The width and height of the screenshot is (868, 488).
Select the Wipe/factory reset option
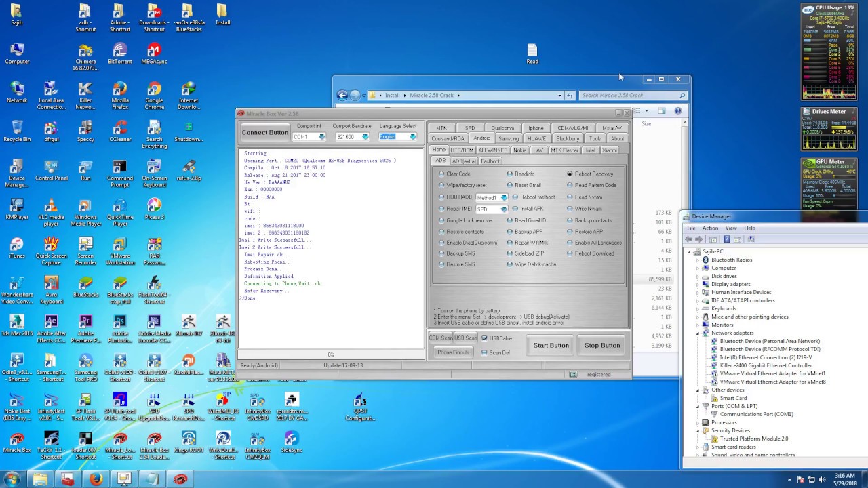[442, 185]
